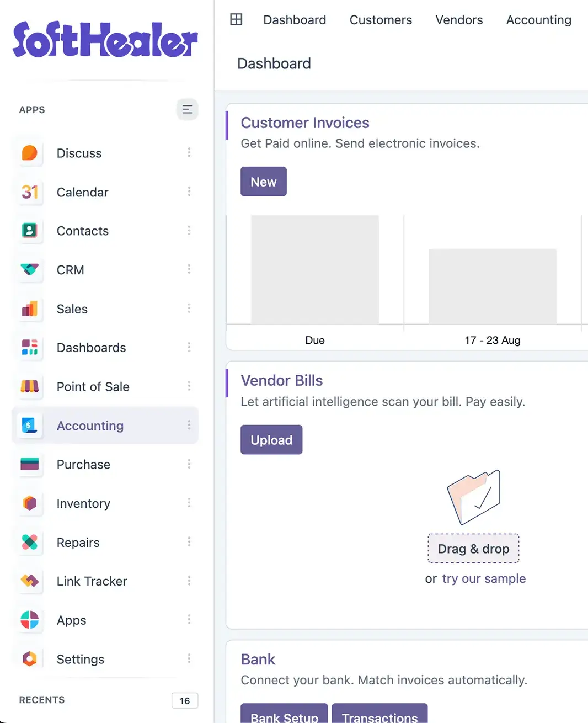Open the Accounting top menu

(x=539, y=20)
